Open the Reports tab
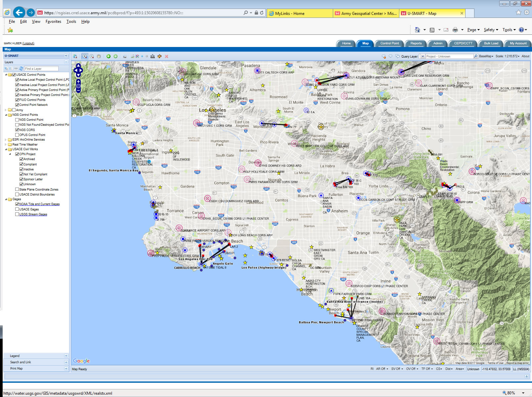 (416, 43)
